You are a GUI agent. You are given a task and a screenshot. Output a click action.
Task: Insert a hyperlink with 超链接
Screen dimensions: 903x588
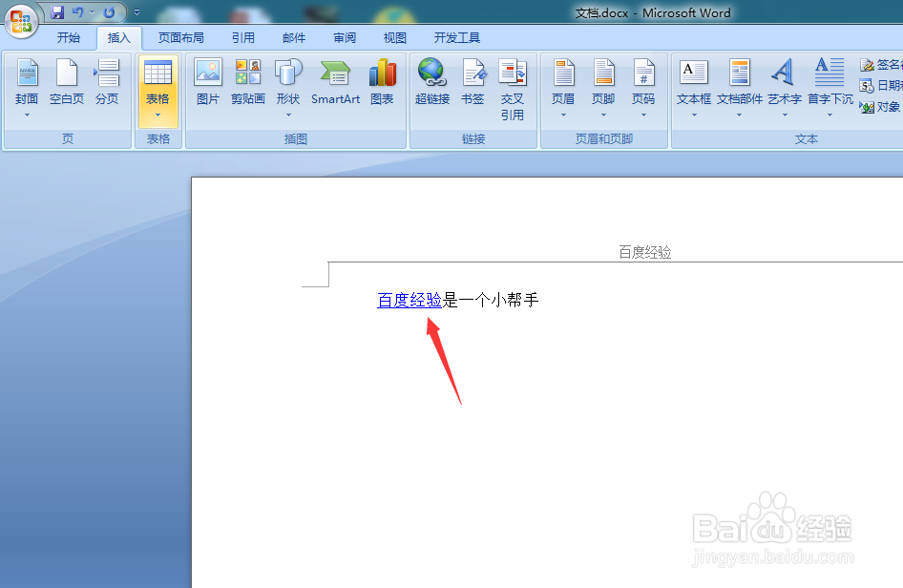432,82
